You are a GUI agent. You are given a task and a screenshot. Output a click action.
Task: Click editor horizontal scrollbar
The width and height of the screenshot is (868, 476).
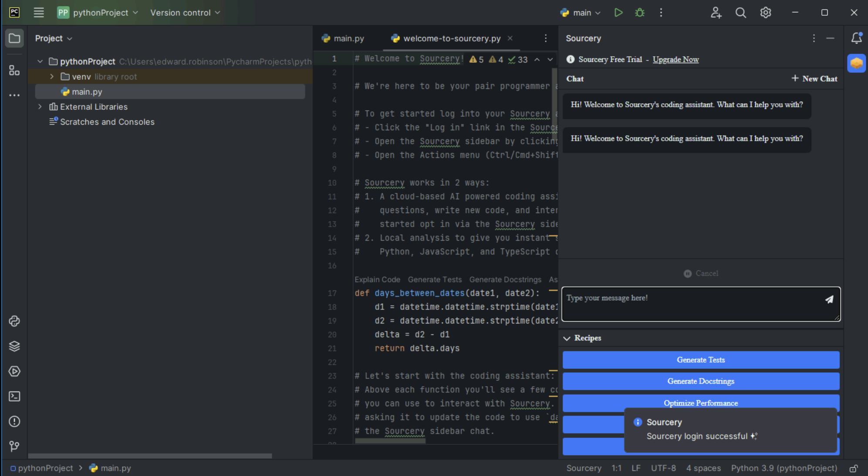pos(390,441)
